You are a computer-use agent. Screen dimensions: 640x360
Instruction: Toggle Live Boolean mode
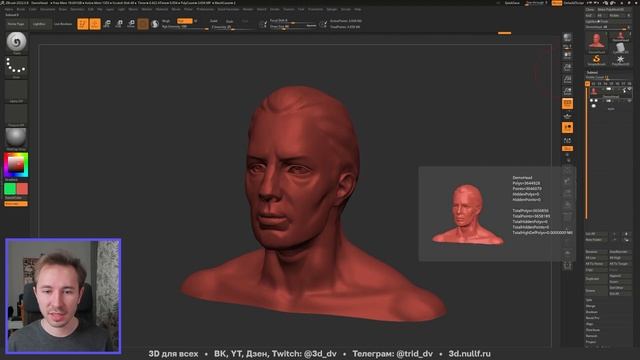(62, 24)
